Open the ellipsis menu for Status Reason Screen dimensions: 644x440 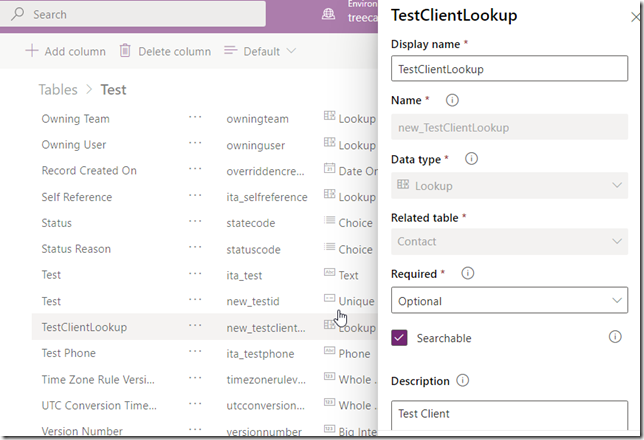[195, 248]
